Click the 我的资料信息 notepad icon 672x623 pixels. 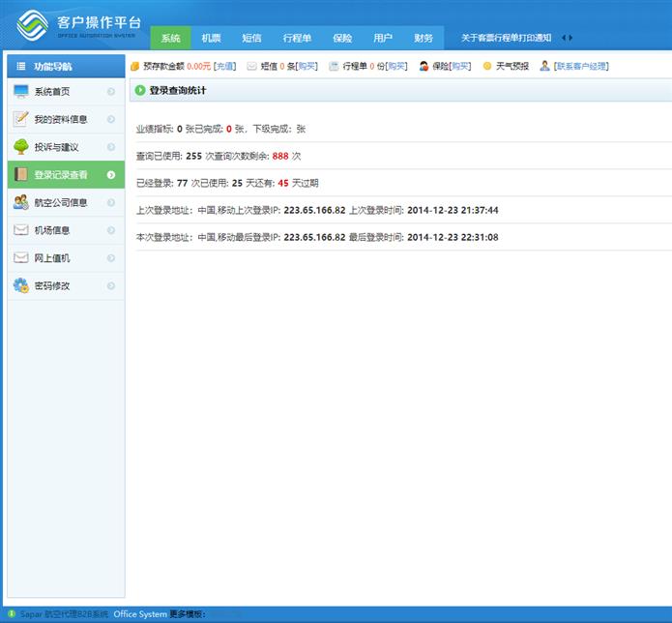click(20, 119)
